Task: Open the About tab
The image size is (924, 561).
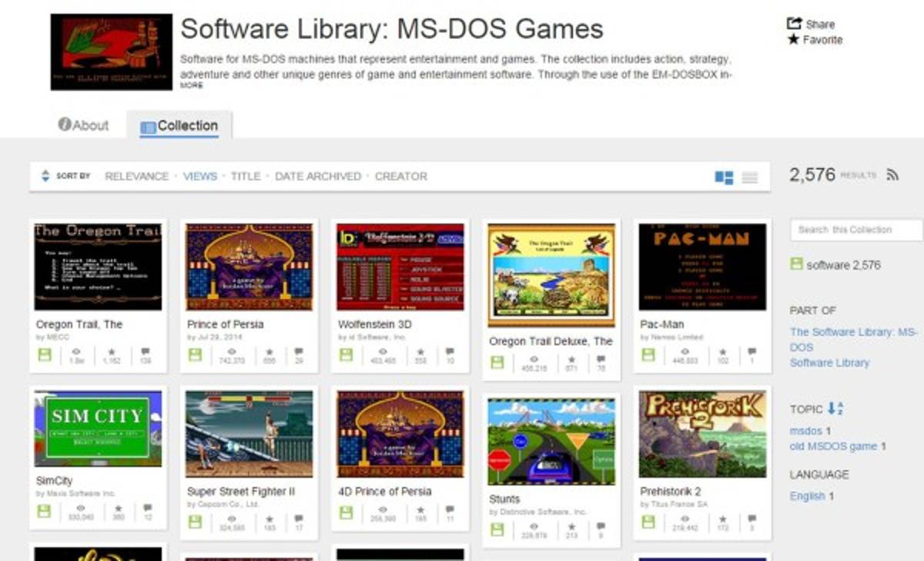Action: (84, 125)
